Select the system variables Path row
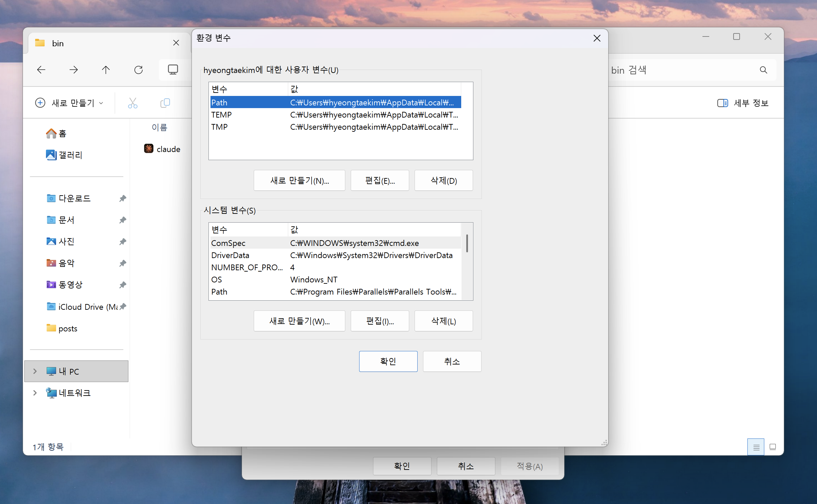Viewport: 817px width, 504px height. point(336,292)
